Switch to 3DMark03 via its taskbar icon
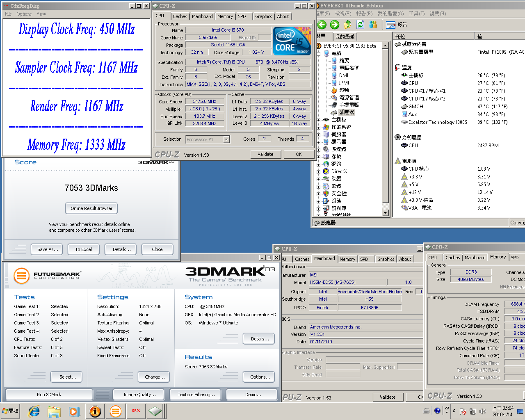The image size is (525, 420). pyautogui.click(x=116, y=411)
